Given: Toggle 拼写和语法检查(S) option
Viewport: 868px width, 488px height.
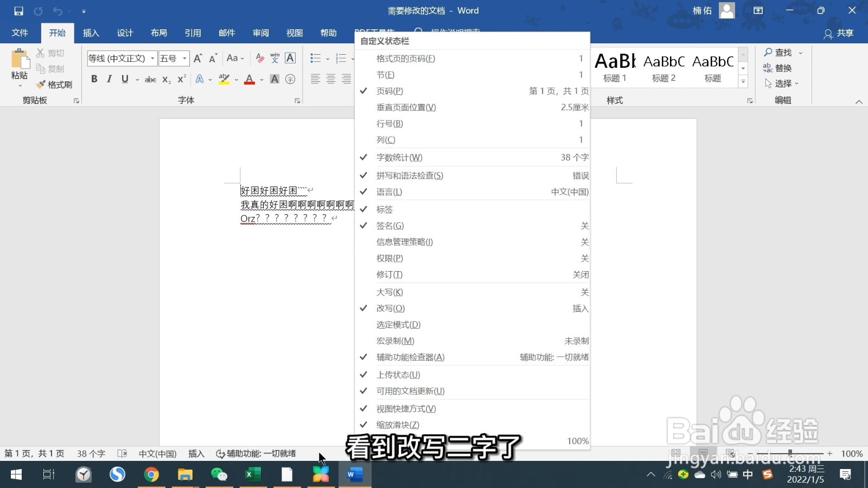Looking at the screenshot, I should pos(473,176).
